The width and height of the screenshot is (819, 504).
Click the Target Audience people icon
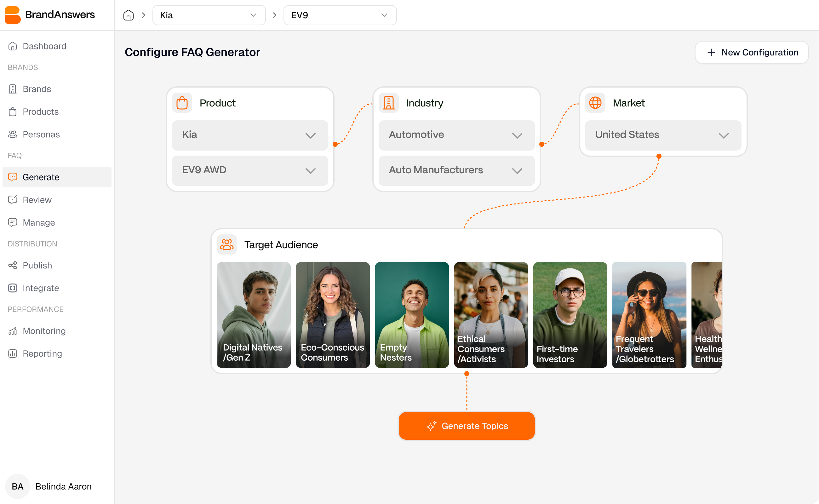coord(227,244)
